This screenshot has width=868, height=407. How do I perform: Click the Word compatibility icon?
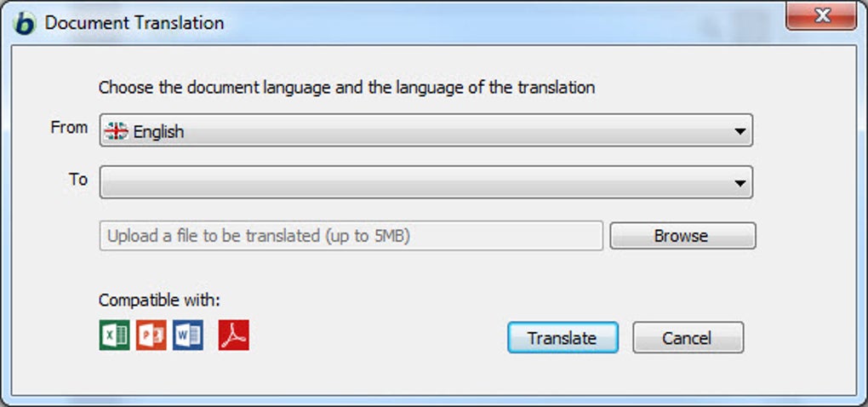click(x=188, y=335)
